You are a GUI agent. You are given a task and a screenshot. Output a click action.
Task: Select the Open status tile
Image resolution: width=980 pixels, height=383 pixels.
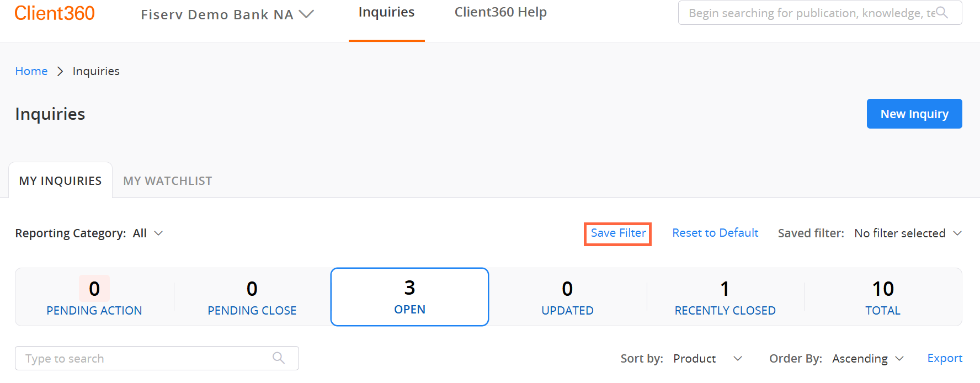(409, 297)
